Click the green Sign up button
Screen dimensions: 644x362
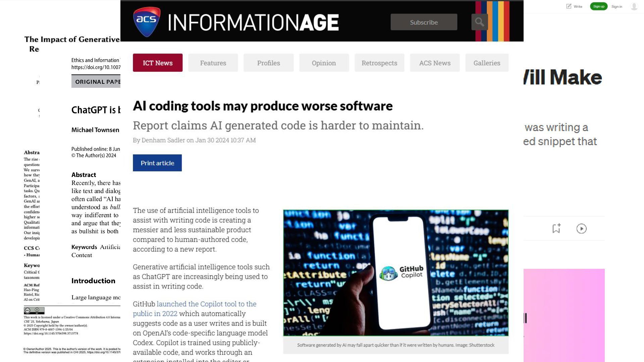[598, 6]
